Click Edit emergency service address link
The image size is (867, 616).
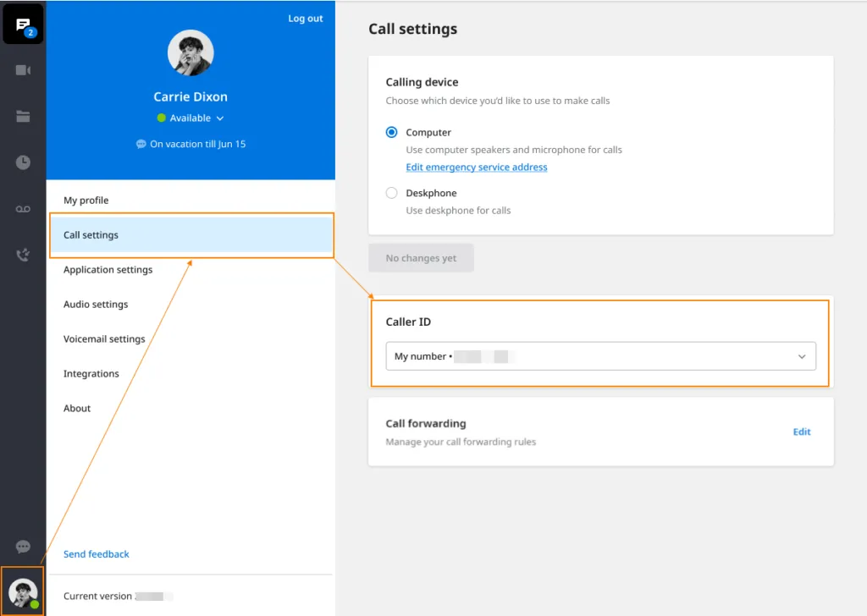click(x=477, y=168)
